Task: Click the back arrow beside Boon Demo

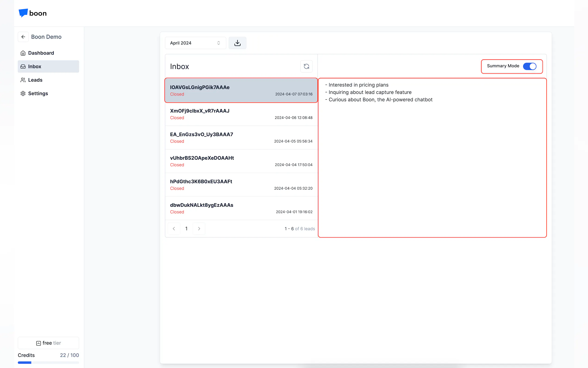Action: pyautogui.click(x=23, y=37)
